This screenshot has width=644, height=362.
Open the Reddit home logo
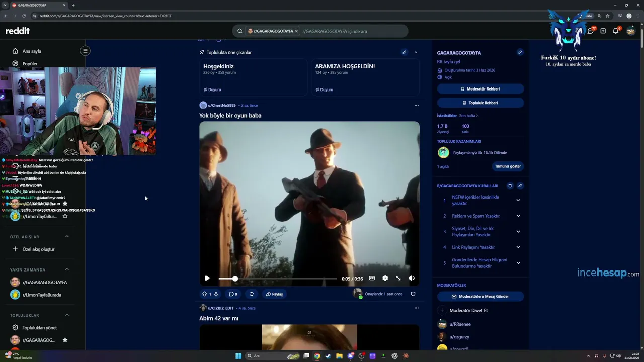point(18,31)
